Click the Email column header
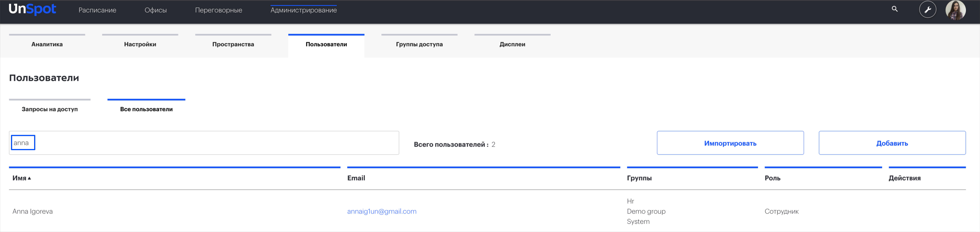The width and height of the screenshot is (980, 232). [x=356, y=178]
